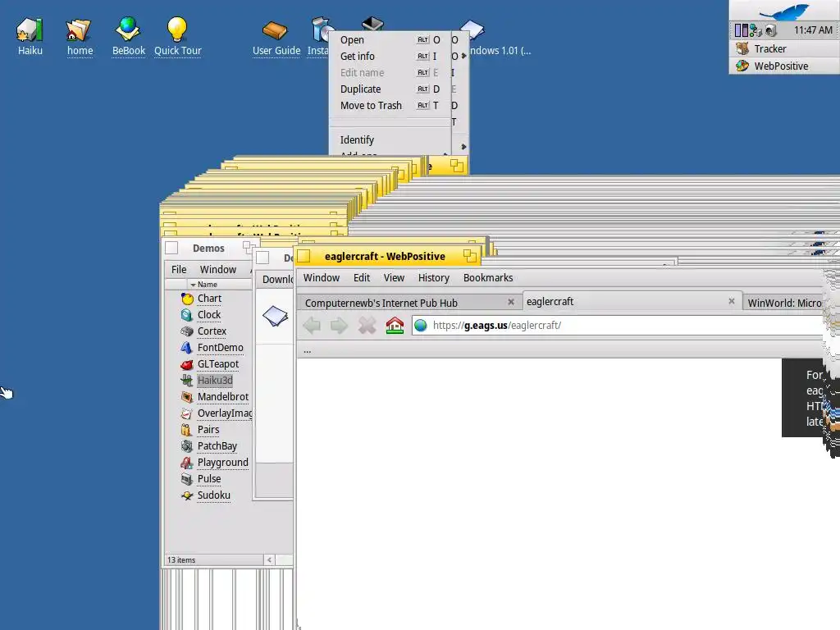Close the eaglercraft tab
Image resolution: width=840 pixels, height=630 pixels.
click(731, 302)
